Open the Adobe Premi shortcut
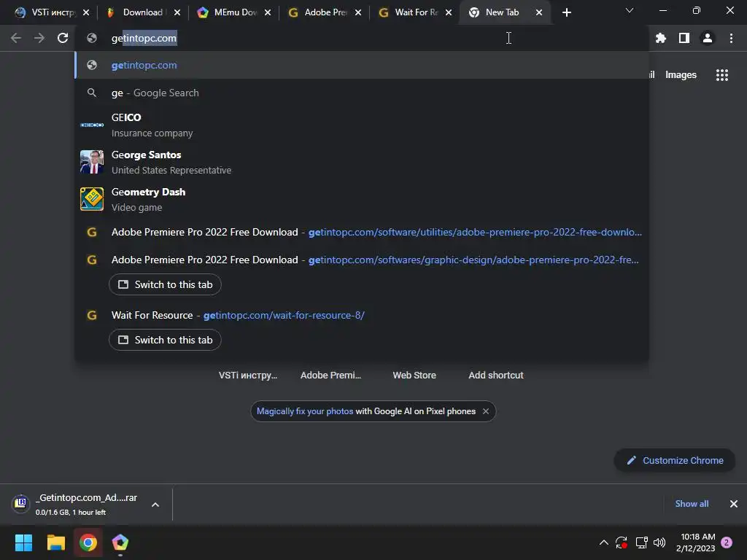Image resolution: width=747 pixels, height=560 pixels. pyautogui.click(x=330, y=376)
